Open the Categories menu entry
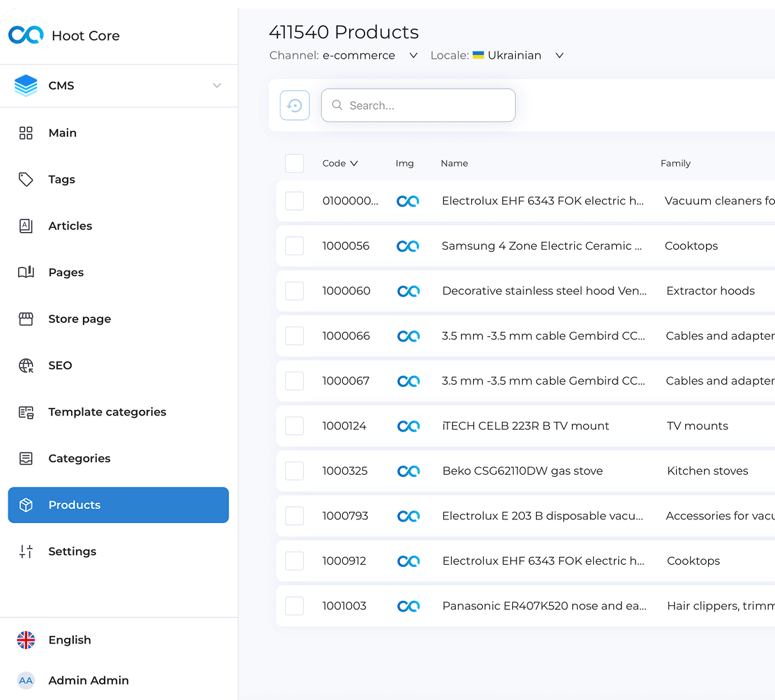Viewport: 775px width, 700px height. 118,458
